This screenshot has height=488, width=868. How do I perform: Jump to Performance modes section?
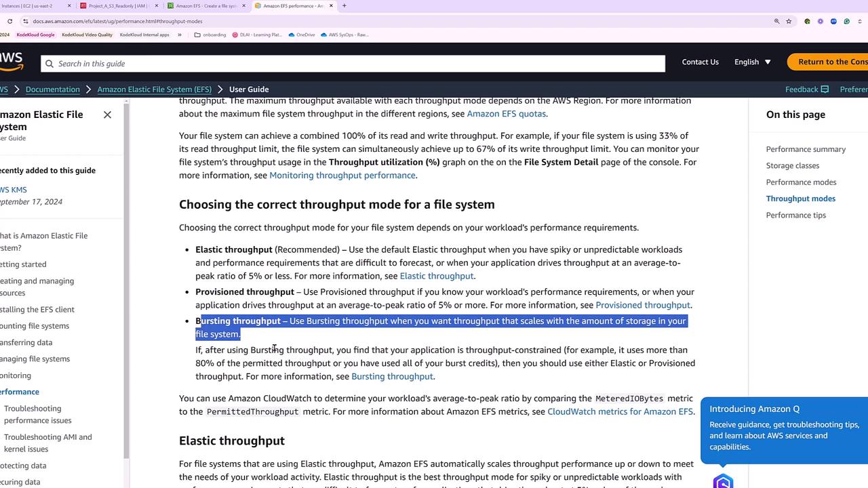801,182
